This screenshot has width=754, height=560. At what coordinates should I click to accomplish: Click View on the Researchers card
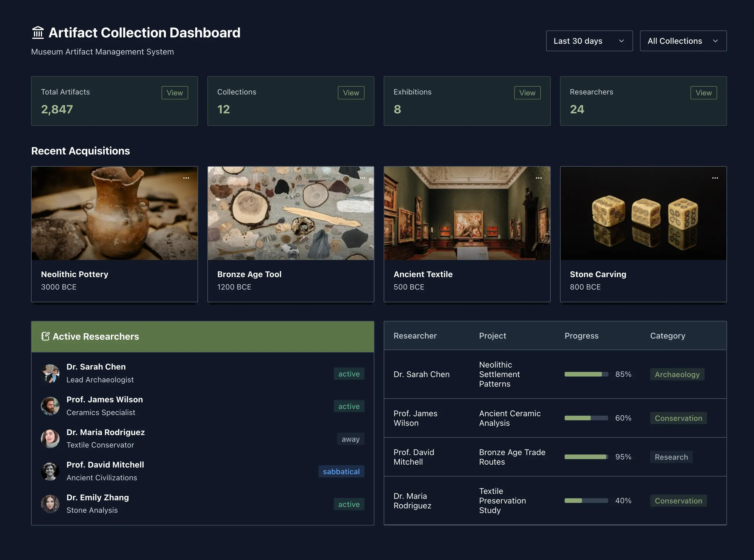704,92
